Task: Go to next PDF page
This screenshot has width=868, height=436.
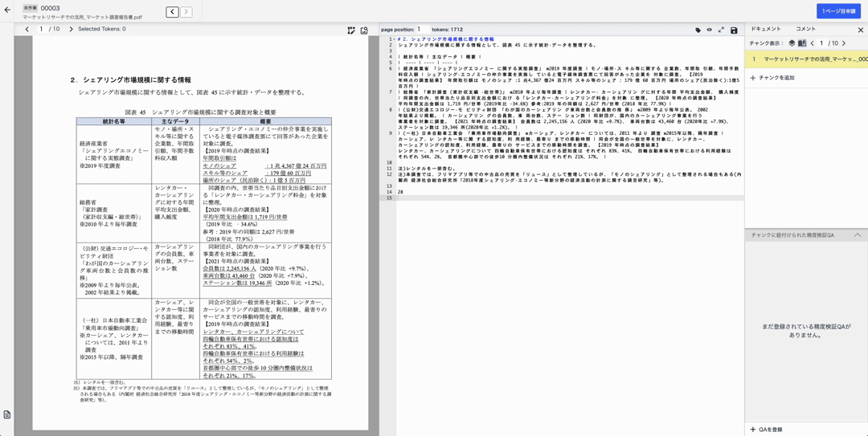Action: tap(71, 29)
